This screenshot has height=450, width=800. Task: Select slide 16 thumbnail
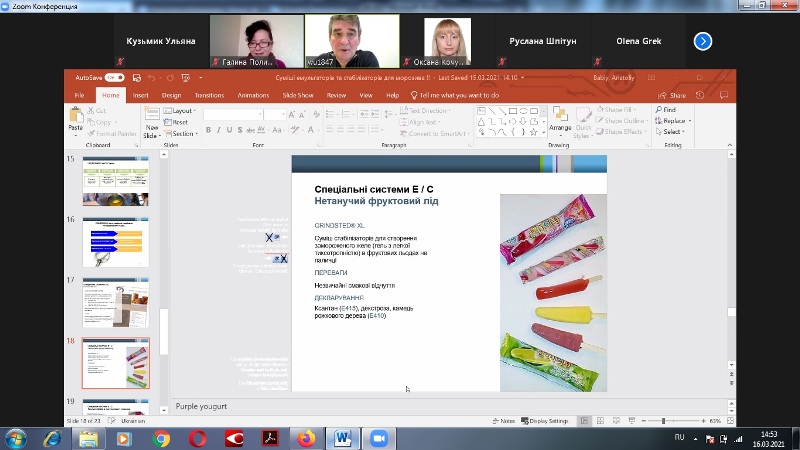(x=116, y=242)
